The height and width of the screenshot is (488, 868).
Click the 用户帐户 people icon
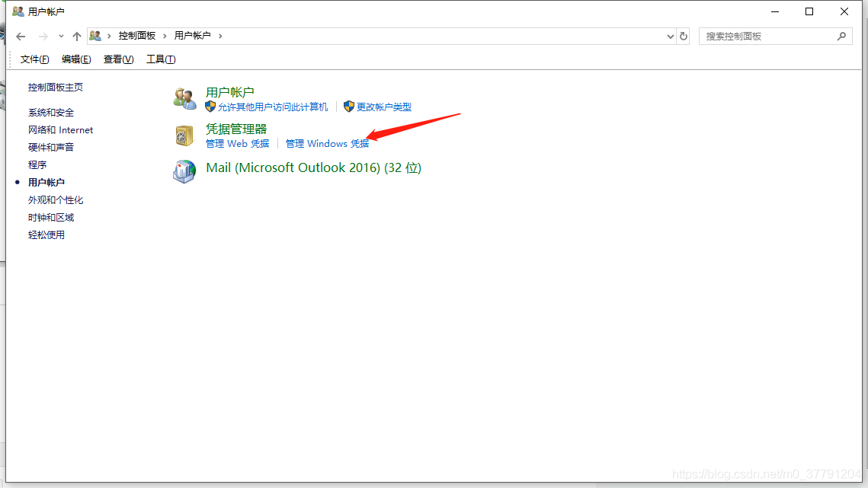[x=184, y=98]
